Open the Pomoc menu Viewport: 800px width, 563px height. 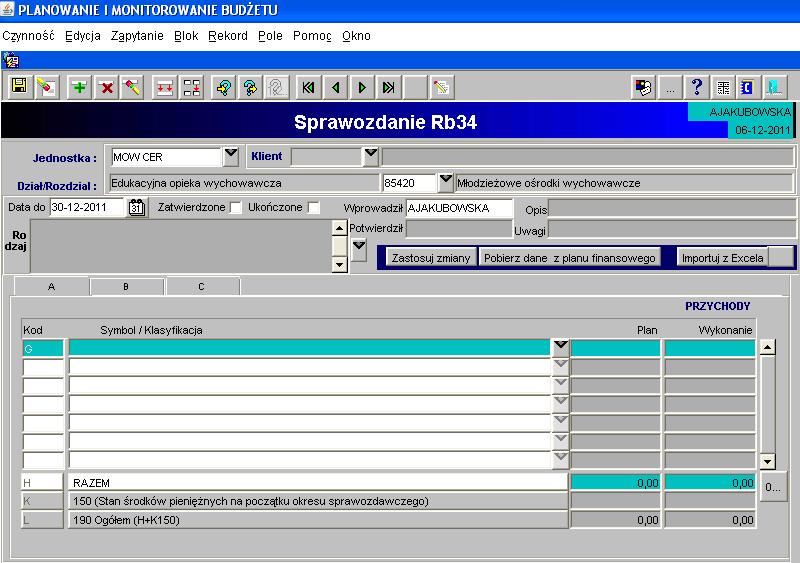point(312,36)
